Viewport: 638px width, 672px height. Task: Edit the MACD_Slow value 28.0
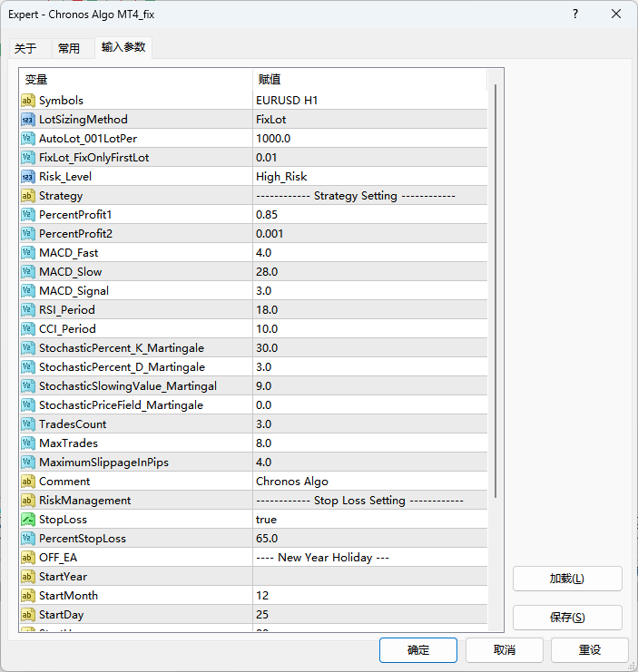click(370, 272)
